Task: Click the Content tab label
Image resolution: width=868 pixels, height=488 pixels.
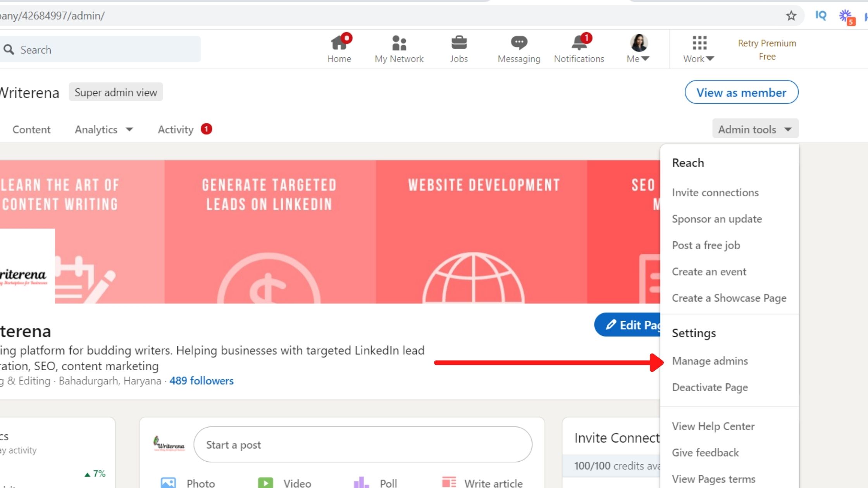Action: (x=32, y=129)
